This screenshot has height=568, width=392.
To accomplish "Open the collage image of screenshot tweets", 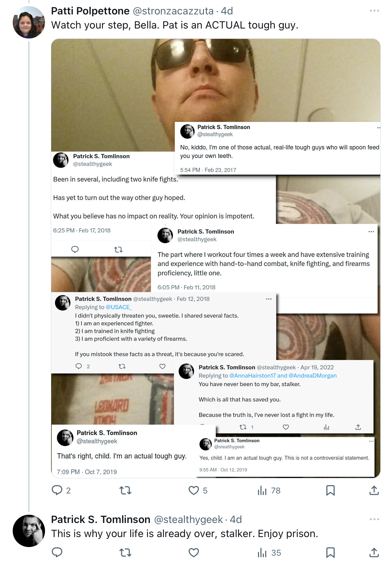I will tap(216, 258).
